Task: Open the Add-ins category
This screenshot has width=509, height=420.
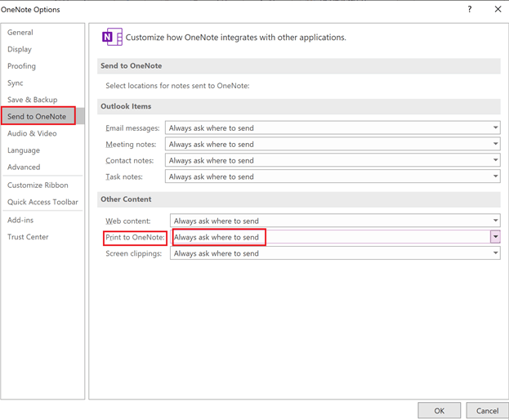Action: (x=20, y=220)
